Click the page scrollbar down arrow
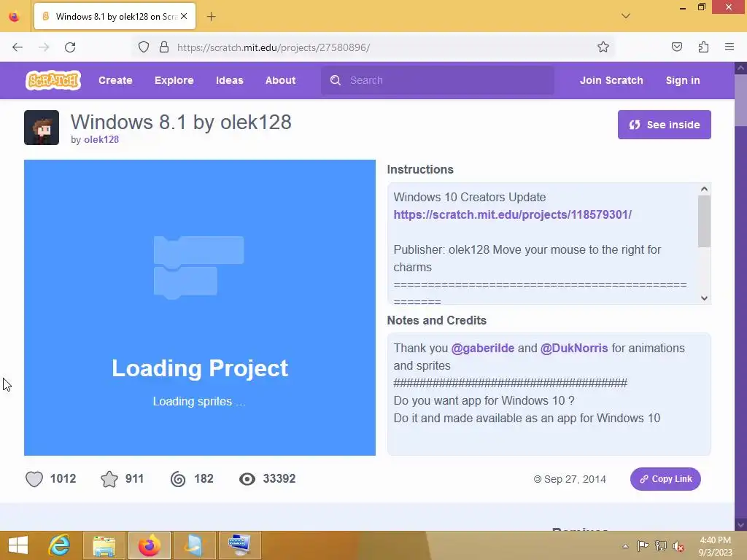 (x=740, y=524)
